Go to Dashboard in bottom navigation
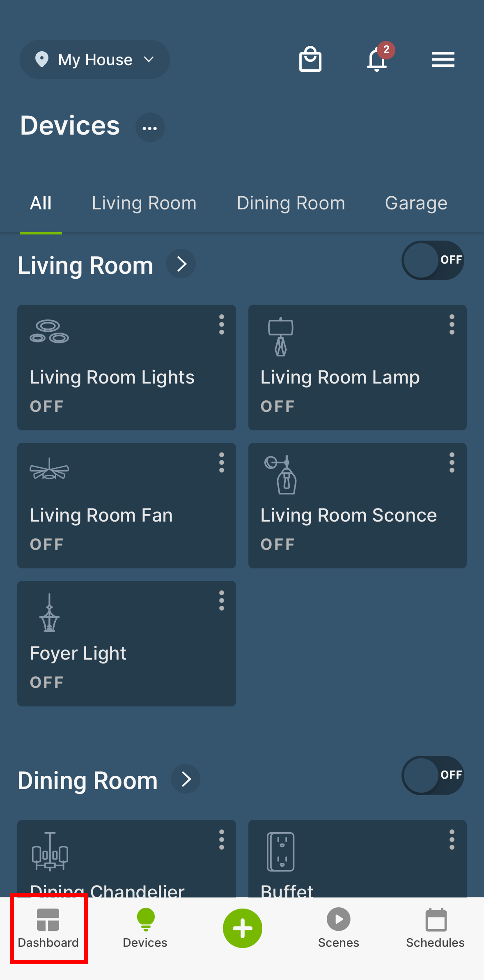The height and width of the screenshot is (980, 484). (48, 928)
